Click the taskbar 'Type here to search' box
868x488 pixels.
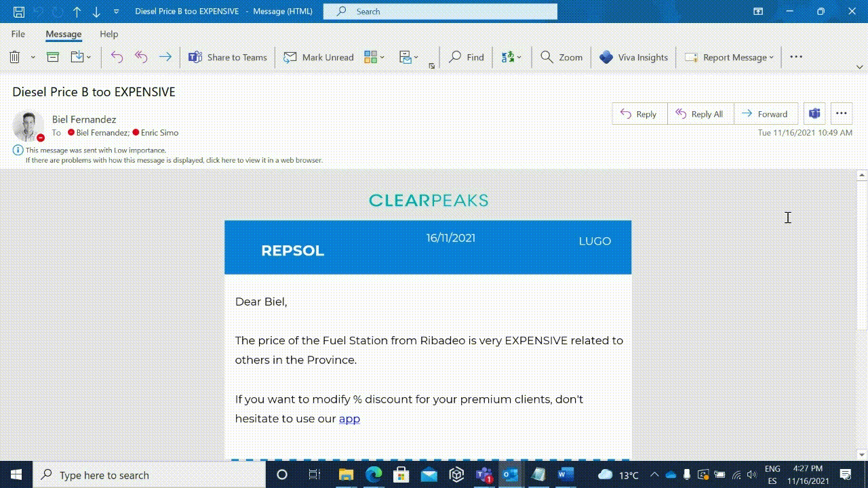pyautogui.click(x=149, y=475)
